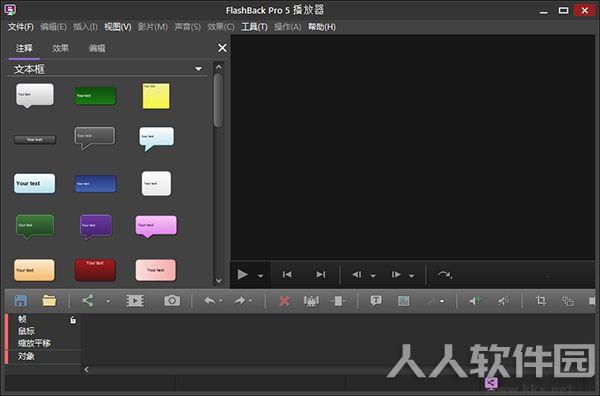Close the annotations side panel
The width and height of the screenshot is (600, 396).
pos(222,48)
